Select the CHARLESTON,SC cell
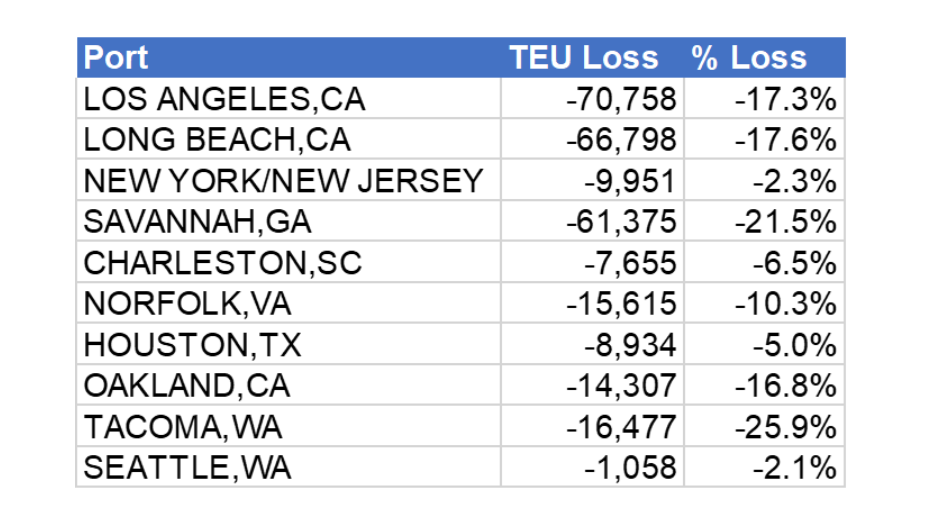This screenshot has height=520, width=925. point(222,263)
